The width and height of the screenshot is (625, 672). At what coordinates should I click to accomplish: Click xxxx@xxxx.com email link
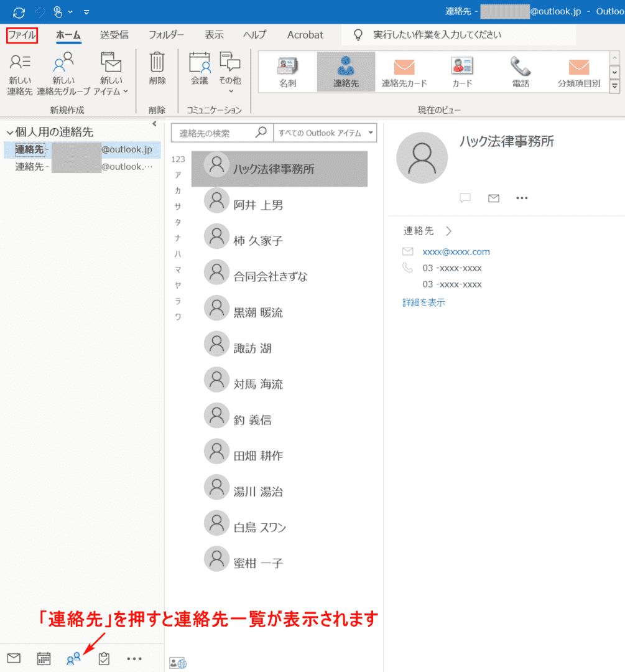click(456, 252)
